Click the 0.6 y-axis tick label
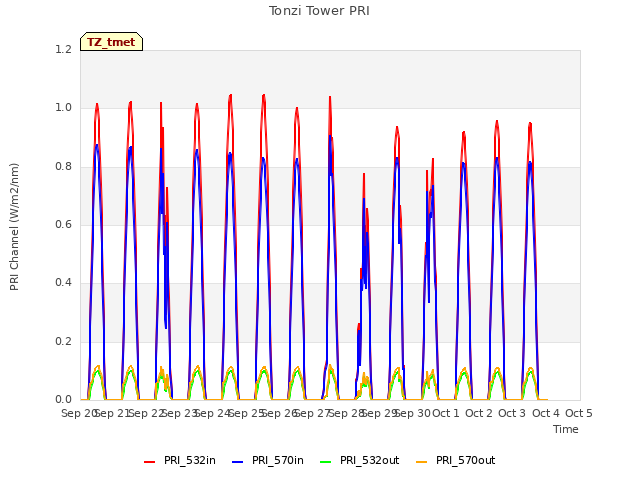 (x=63, y=224)
